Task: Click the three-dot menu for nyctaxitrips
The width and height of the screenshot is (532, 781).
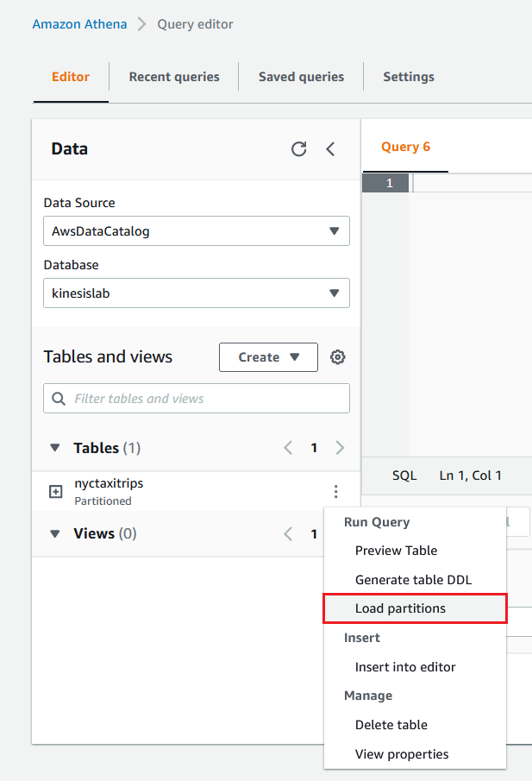Action: [x=335, y=492]
